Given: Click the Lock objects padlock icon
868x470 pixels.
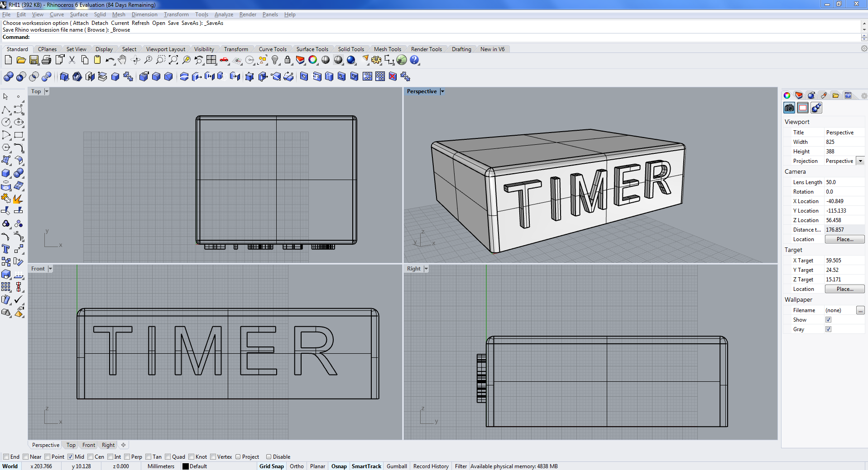Looking at the screenshot, I should click(288, 60).
